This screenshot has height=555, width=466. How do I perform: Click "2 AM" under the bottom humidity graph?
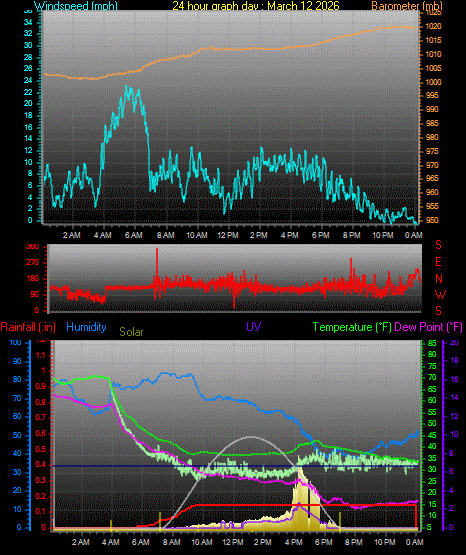[x=81, y=542]
